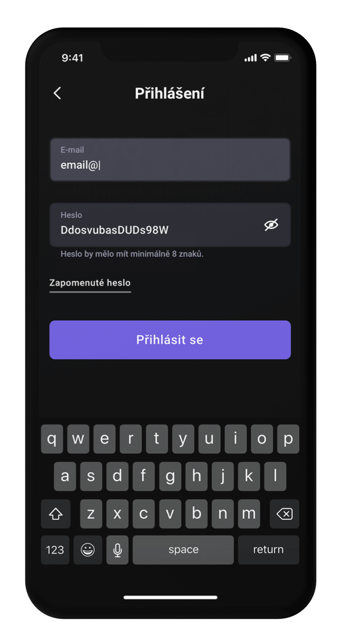The height and width of the screenshot is (644, 341).
Task: Toggle password visibility with the eye icon
Action: 271,225
